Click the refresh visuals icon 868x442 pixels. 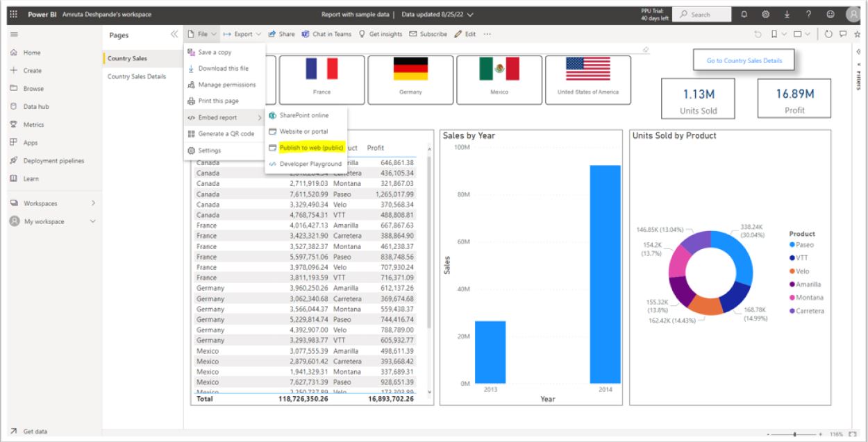[x=829, y=34]
